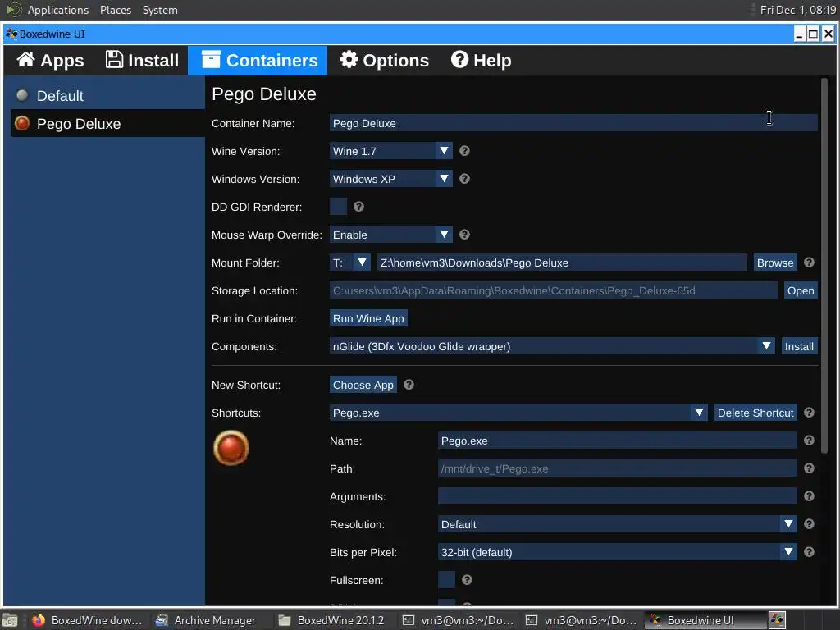
Task: Click the clock in top panel
Action: [797, 10]
